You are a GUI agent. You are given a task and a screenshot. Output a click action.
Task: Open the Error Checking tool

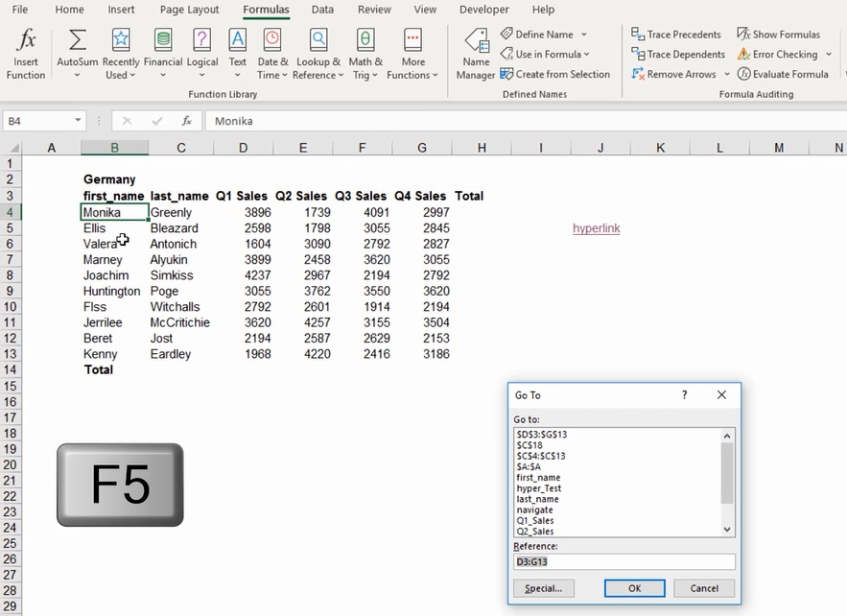pyautogui.click(x=779, y=54)
